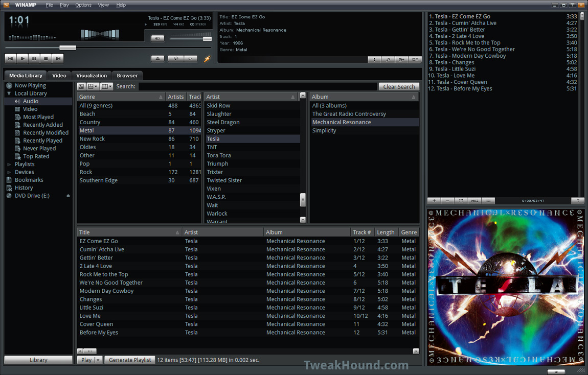
Task: Click the orange Winamp lightning bolt icon
Action: click(207, 59)
